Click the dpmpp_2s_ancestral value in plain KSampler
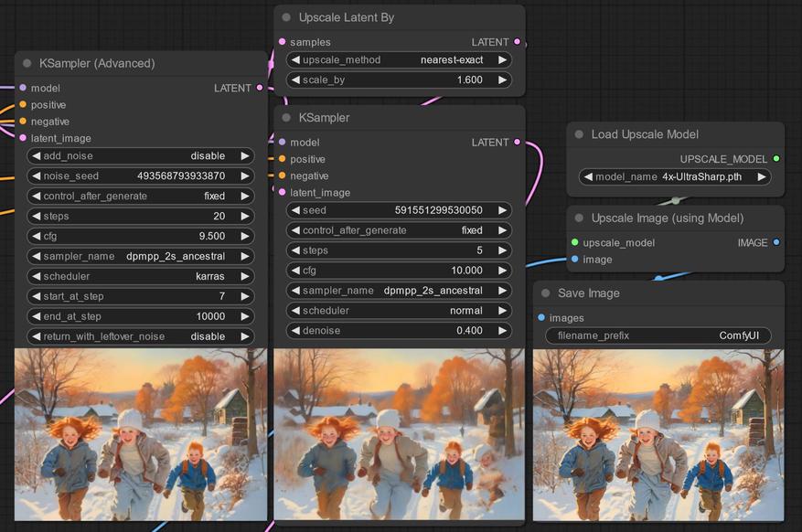The image size is (802, 532). 433,291
